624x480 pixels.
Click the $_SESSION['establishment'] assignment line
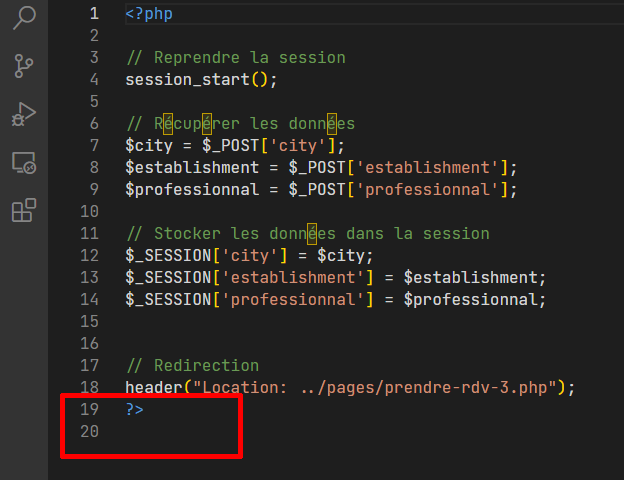[x=335, y=277]
